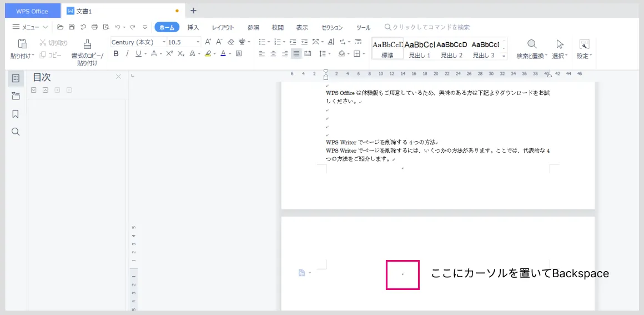The width and height of the screenshot is (644, 315).
Task: Open the search panel in the left sidebar
Action: (16, 132)
